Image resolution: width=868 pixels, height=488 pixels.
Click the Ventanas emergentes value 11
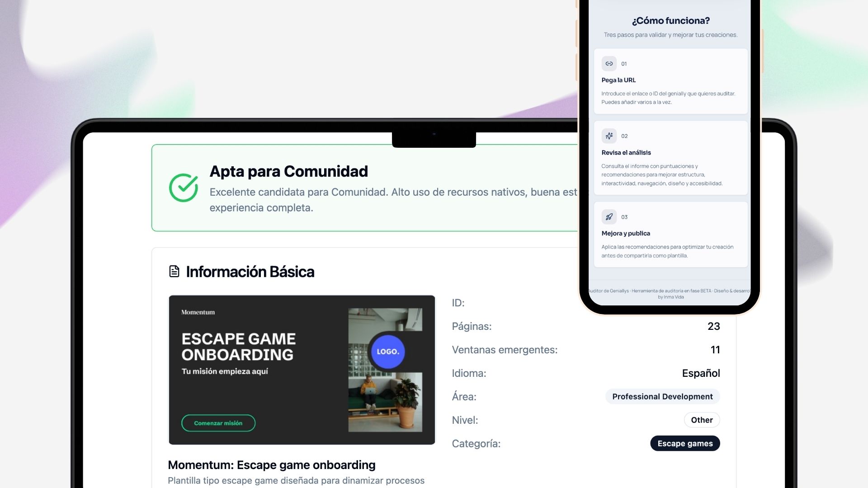point(715,350)
